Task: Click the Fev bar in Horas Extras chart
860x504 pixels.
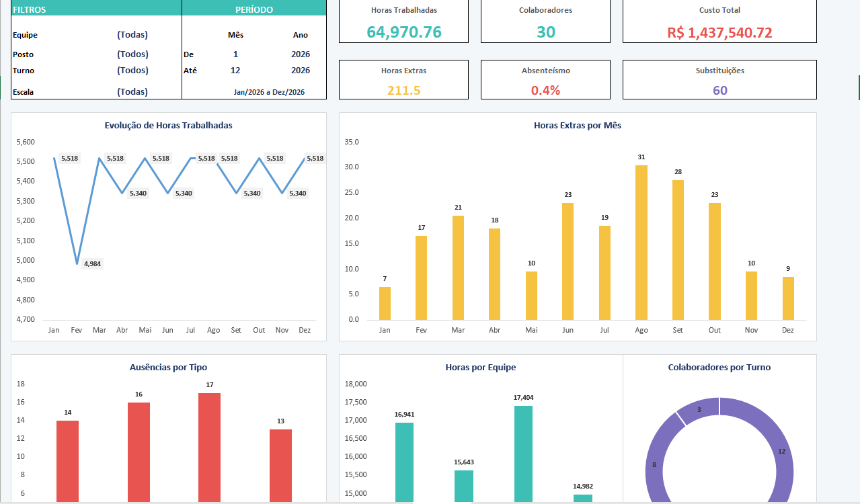Action: (x=422, y=278)
